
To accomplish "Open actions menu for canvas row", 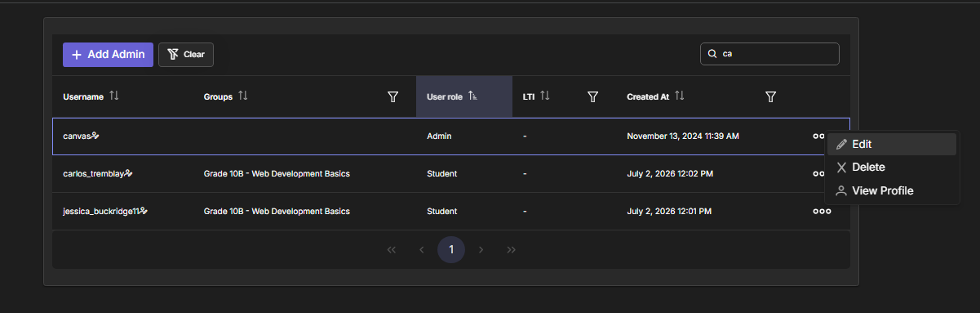I will pyautogui.click(x=818, y=136).
